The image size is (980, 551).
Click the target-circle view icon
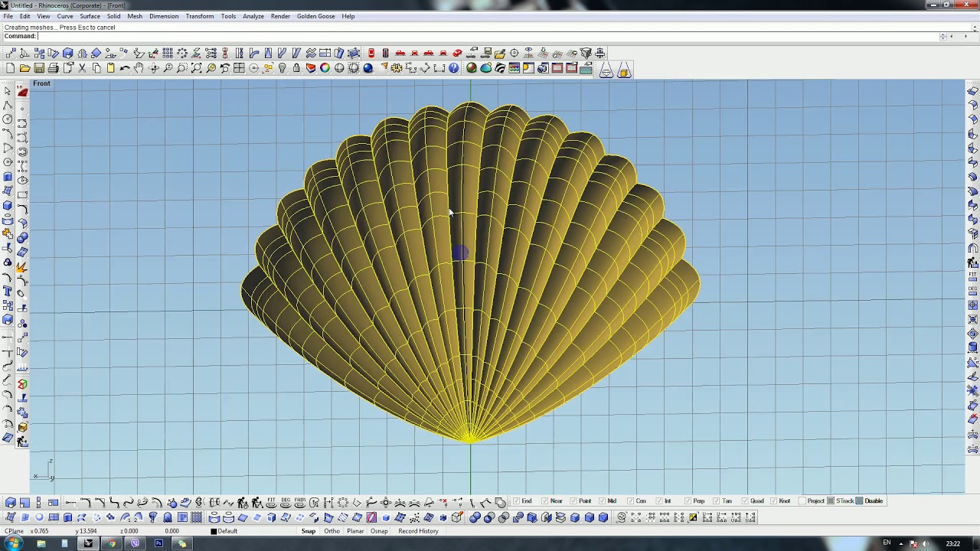coord(514,53)
